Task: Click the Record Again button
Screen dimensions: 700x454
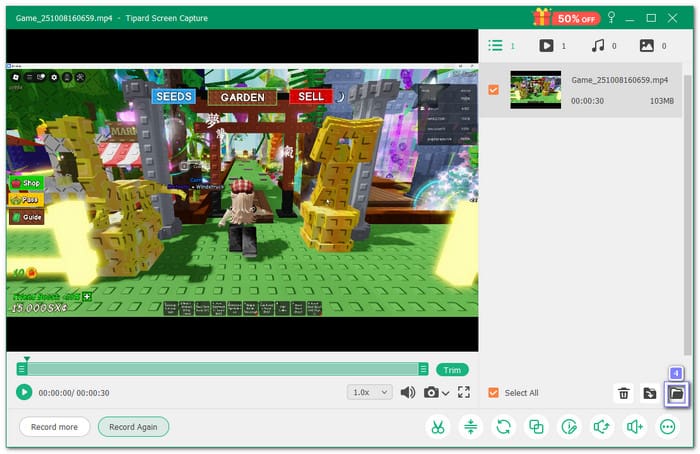Action: (x=133, y=427)
